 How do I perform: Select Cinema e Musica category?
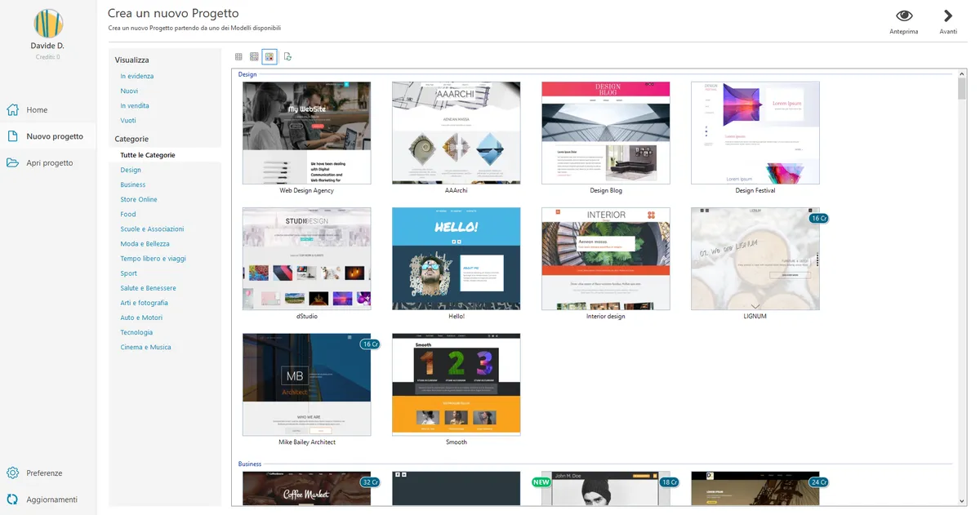pyautogui.click(x=146, y=346)
